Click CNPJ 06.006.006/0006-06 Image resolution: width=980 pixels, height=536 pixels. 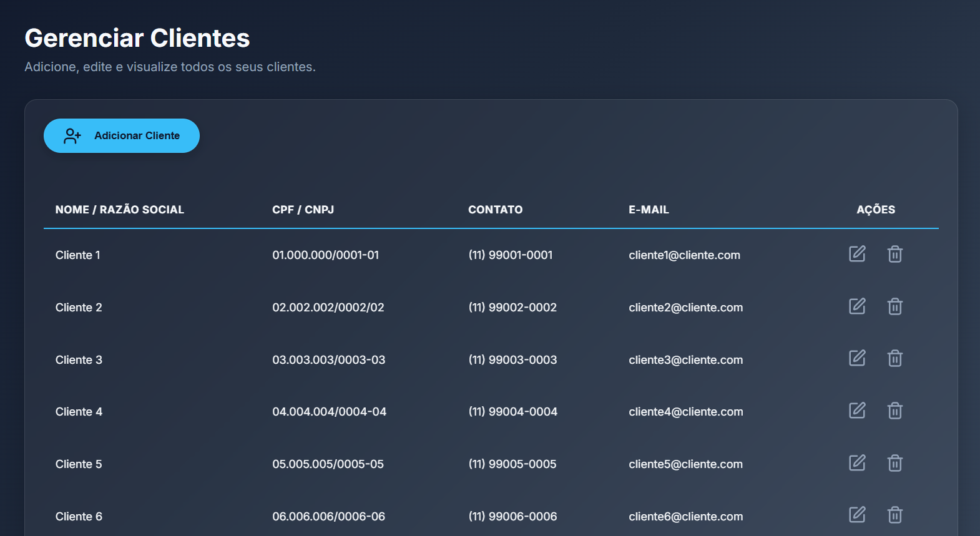[329, 517]
